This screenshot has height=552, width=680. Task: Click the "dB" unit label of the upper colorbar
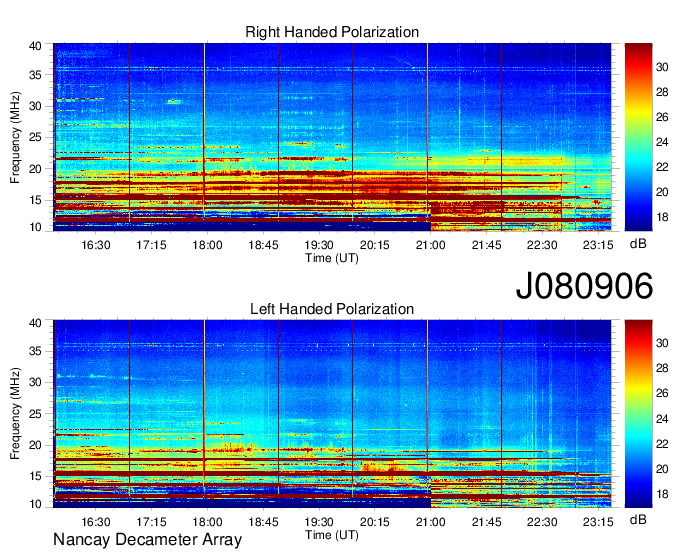638,244
